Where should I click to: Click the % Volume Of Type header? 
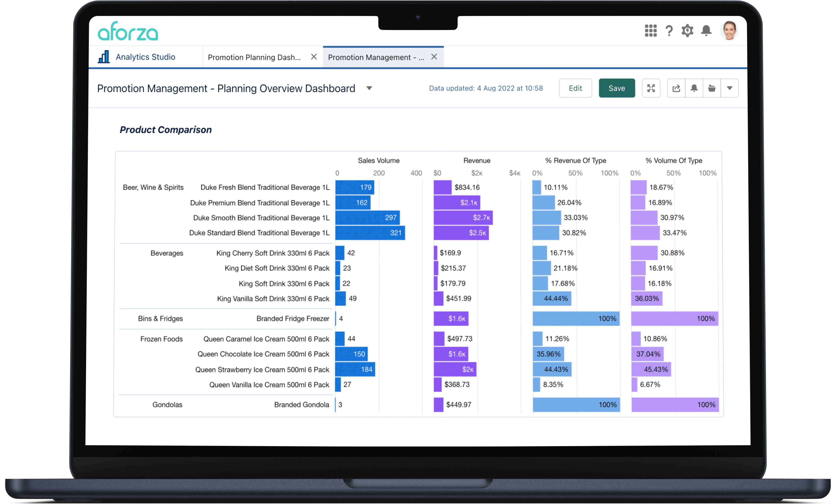674,160
